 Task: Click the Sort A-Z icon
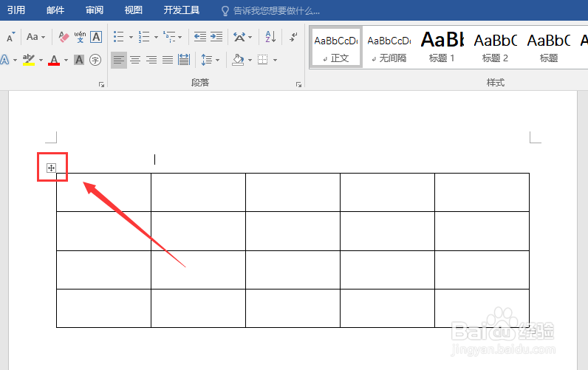(271, 37)
